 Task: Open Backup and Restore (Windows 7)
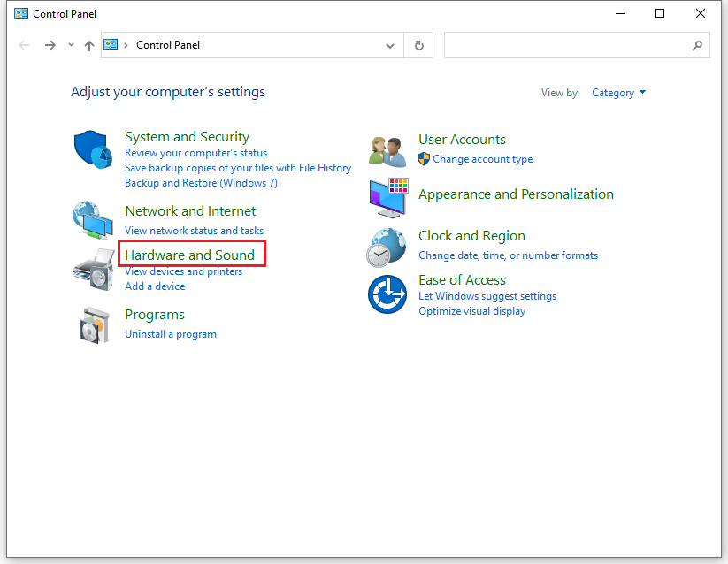(201, 182)
